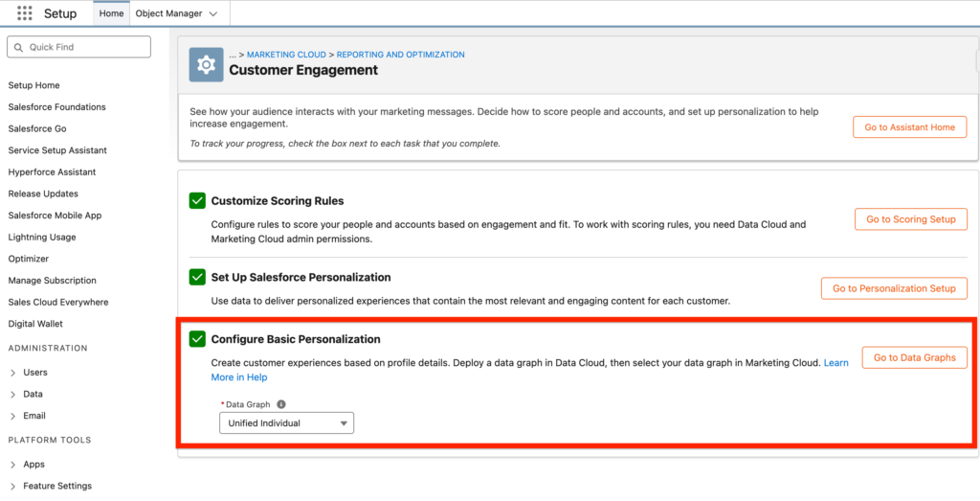
Task: Toggle the Configure Basic Personalization checkbox
Action: pyautogui.click(x=197, y=339)
